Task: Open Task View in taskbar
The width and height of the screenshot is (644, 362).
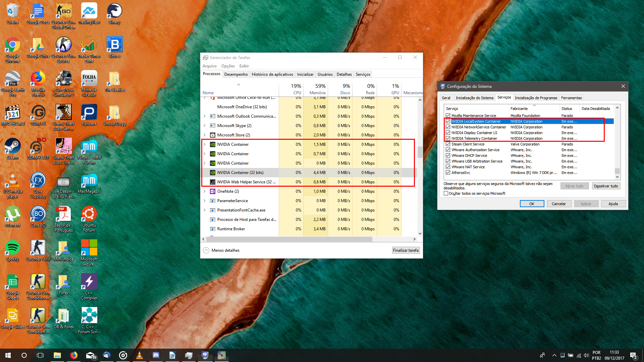Action: point(40,355)
